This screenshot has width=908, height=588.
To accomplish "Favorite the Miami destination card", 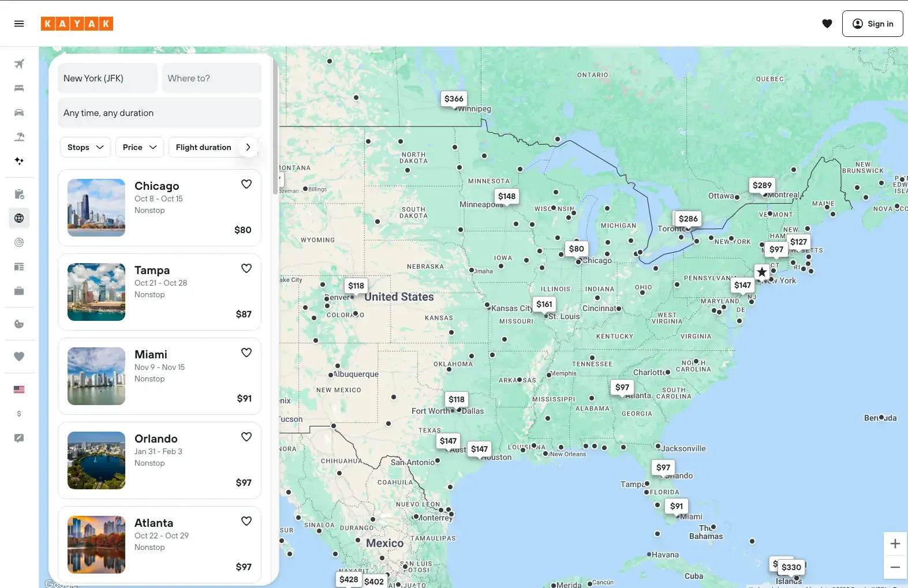I will [246, 353].
